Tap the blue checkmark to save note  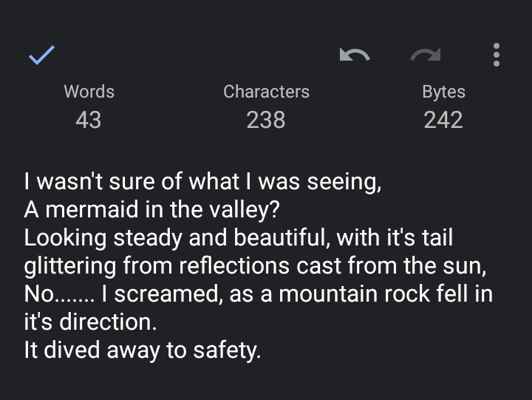[41, 55]
